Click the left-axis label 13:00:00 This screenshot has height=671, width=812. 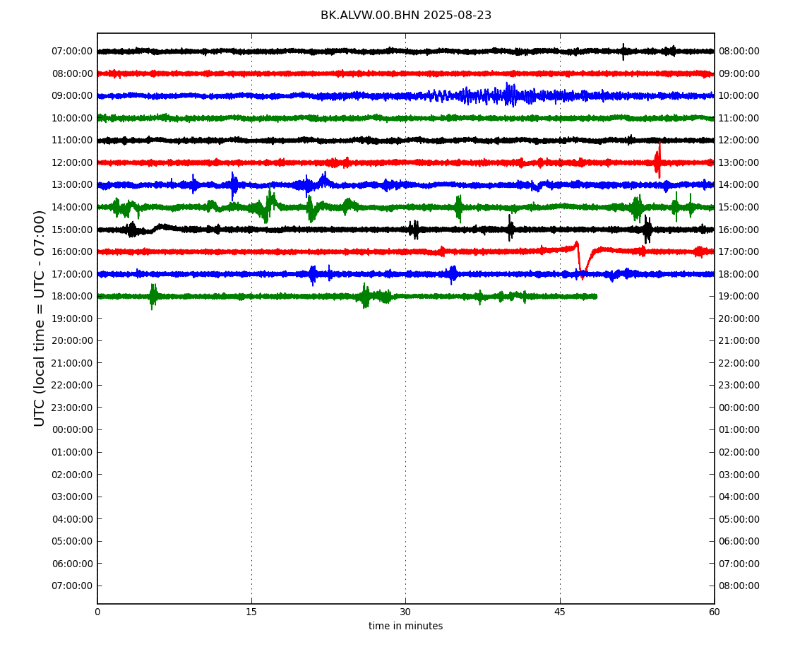(x=72, y=185)
